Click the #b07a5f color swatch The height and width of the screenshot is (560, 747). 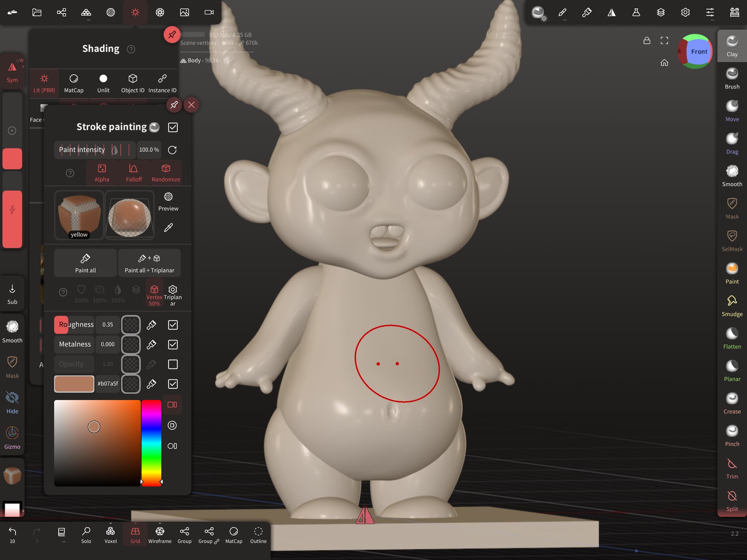click(x=74, y=384)
